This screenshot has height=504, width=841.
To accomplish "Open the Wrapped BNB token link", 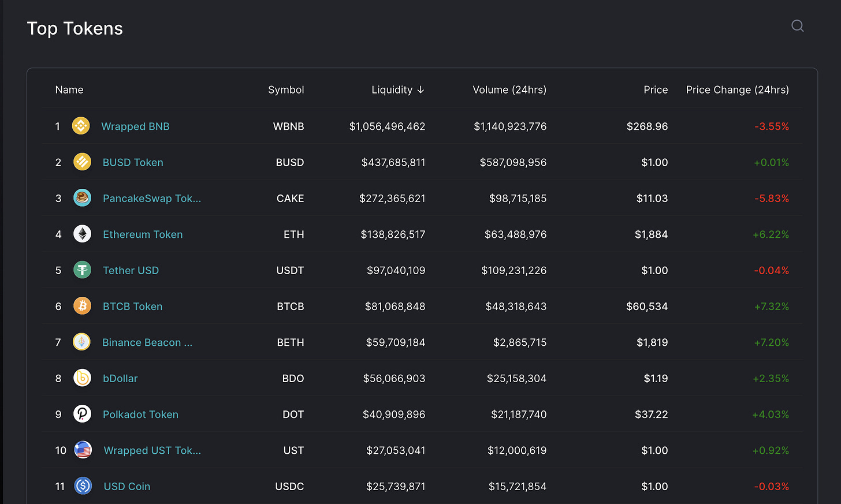I will pyautogui.click(x=135, y=126).
